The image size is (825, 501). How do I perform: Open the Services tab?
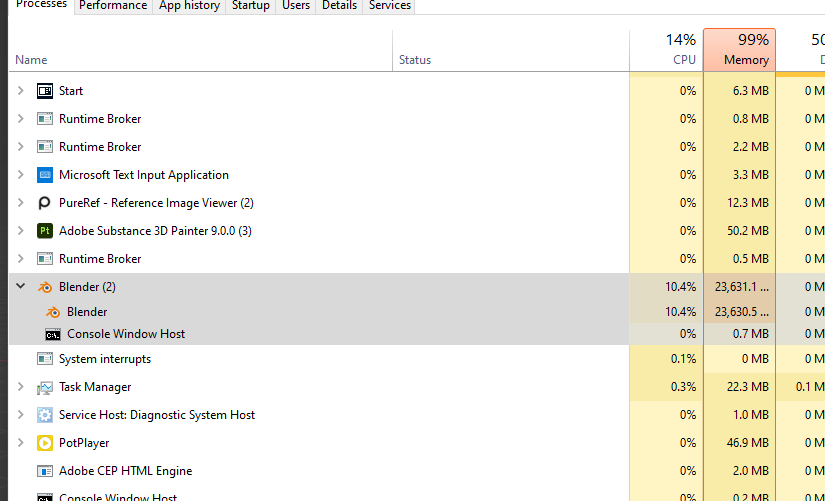(x=389, y=6)
